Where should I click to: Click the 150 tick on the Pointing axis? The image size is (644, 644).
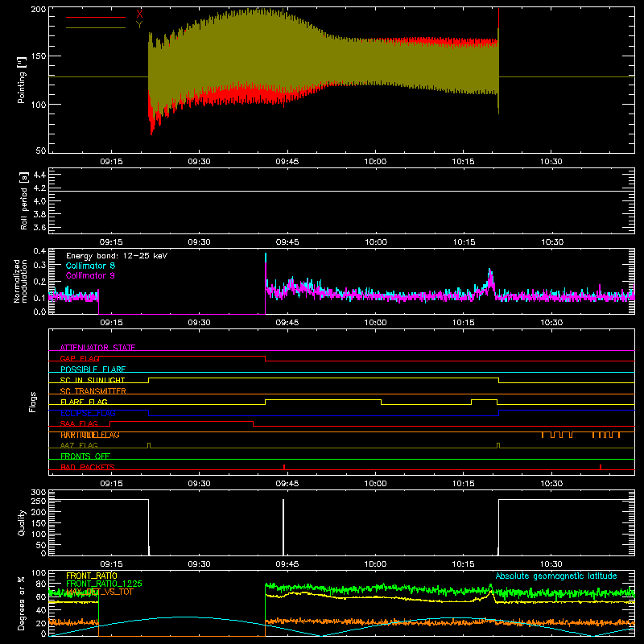38,56
